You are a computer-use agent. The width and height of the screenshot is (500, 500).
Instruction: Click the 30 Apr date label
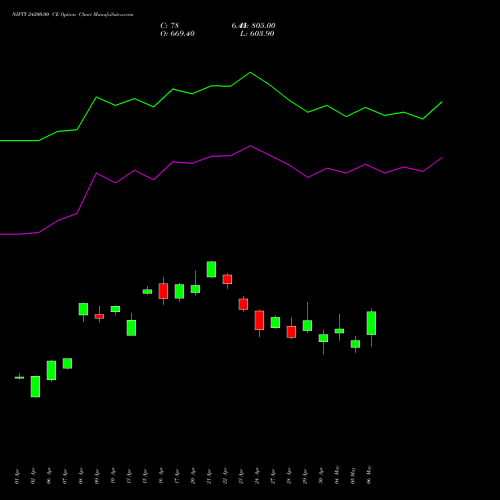click(321, 477)
